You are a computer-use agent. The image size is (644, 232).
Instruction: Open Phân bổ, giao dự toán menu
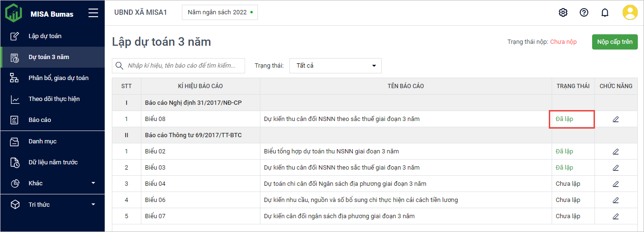coord(58,78)
